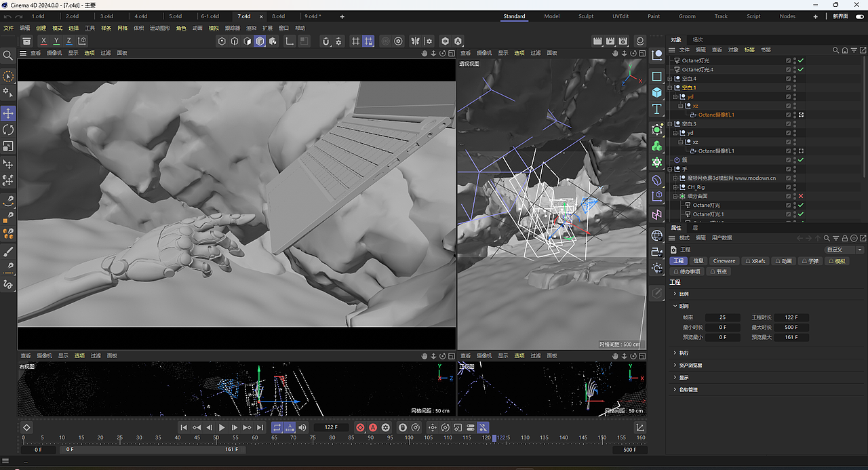Open 自定义 dropdown in attributes
The width and height of the screenshot is (868, 470).
[x=844, y=250]
